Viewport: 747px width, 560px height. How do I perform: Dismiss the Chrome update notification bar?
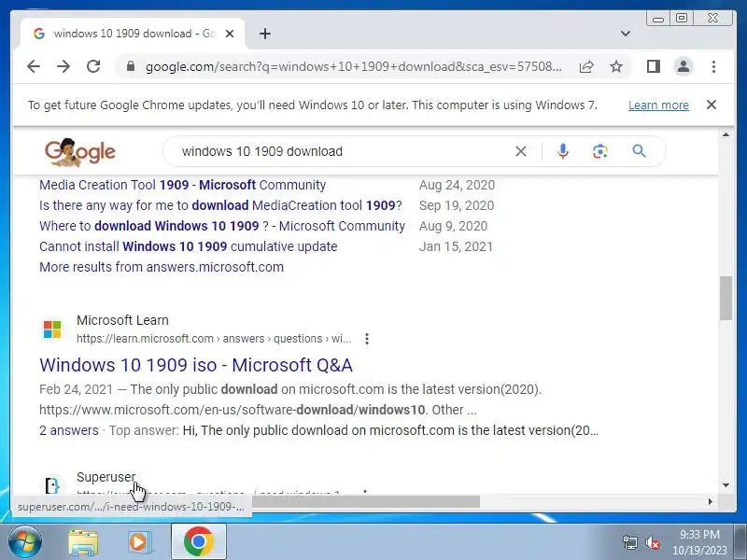click(712, 105)
